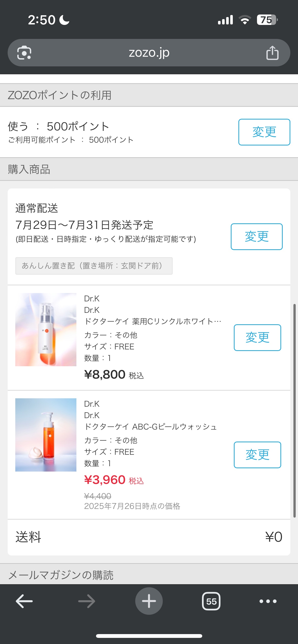Screen dimensions: 298x644
Task: Tap the ドクターケイ 薬用Cリンクルホワイト product name
Action: point(153,321)
